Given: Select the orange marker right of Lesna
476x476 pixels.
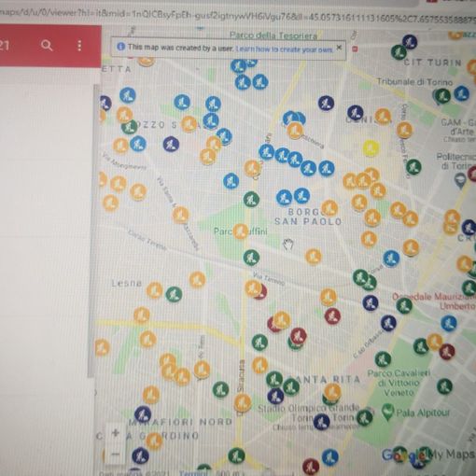Looking at the screenshot, I should pos(154,290).
